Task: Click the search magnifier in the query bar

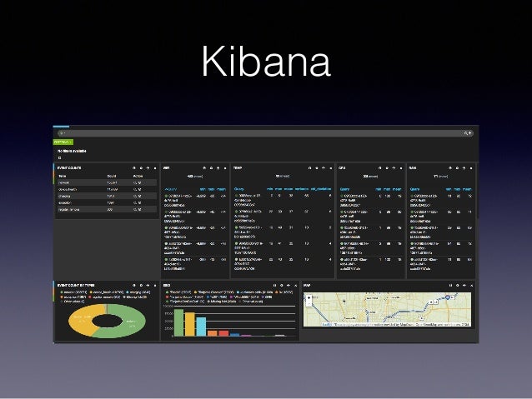Action: tap(466, 133)
